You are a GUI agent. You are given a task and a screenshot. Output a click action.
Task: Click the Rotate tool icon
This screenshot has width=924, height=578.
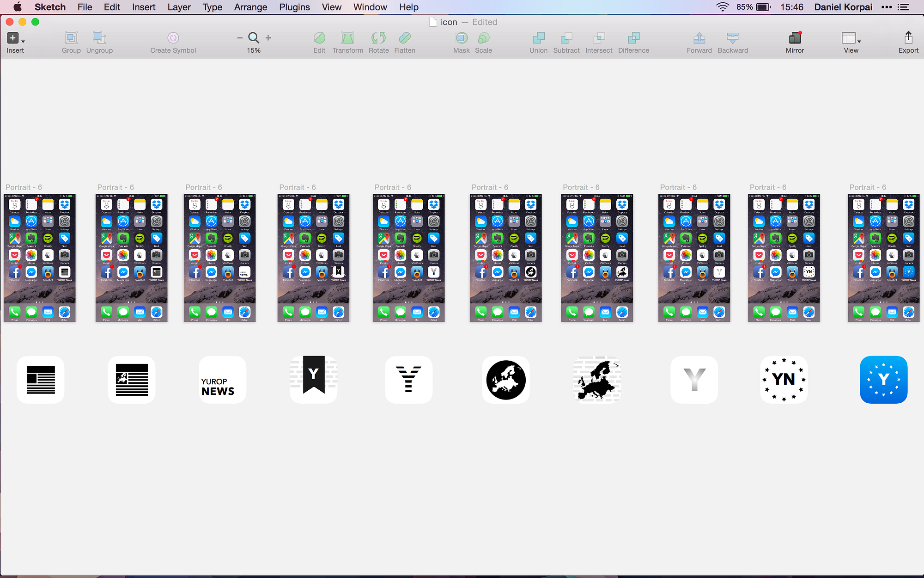pos(378,38)
